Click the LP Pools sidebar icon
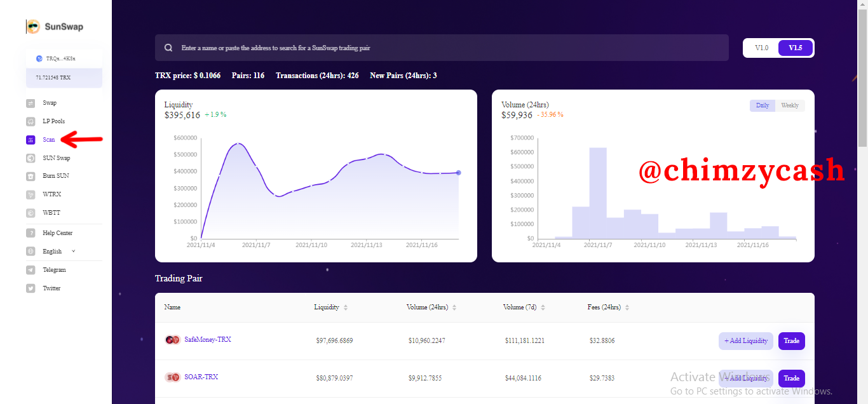This screenshot has width=868, height=404. point(31,121)
